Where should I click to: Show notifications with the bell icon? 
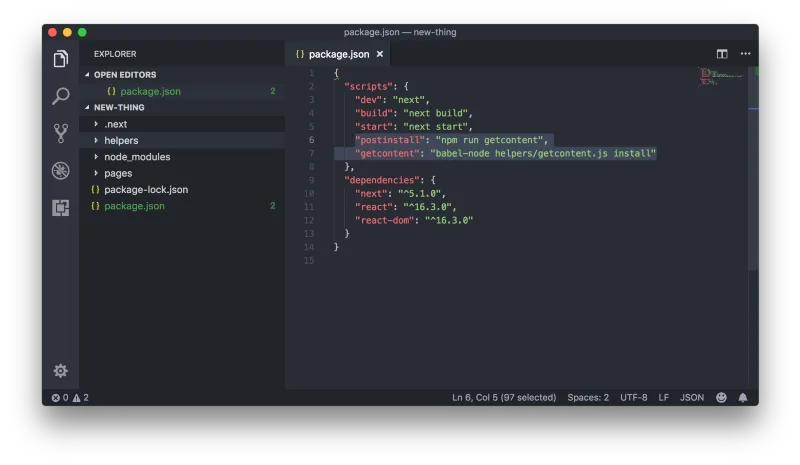point(743,398)
